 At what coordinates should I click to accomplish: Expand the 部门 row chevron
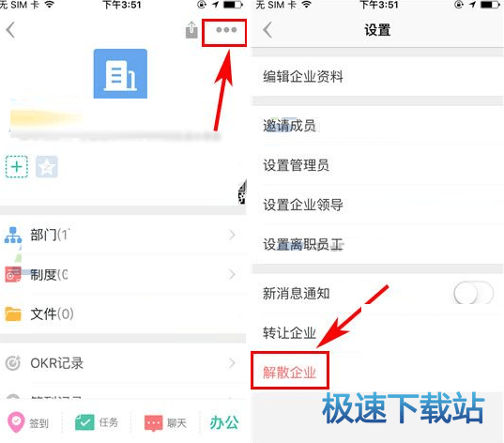point(232,235)
